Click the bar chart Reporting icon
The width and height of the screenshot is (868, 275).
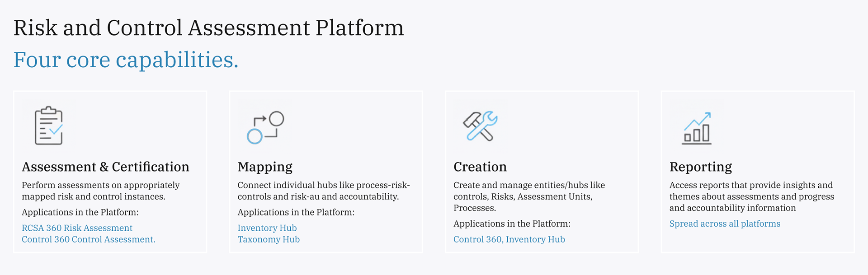697,128
